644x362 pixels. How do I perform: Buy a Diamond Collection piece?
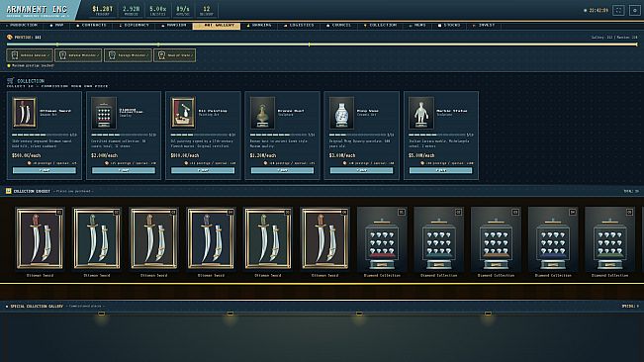click(x=124, y=170)
